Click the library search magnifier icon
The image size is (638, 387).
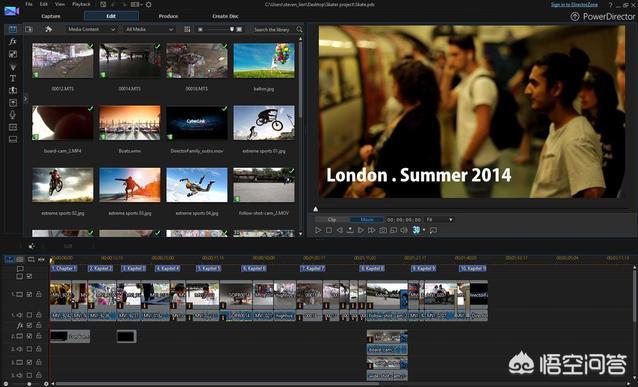(299, 29)
